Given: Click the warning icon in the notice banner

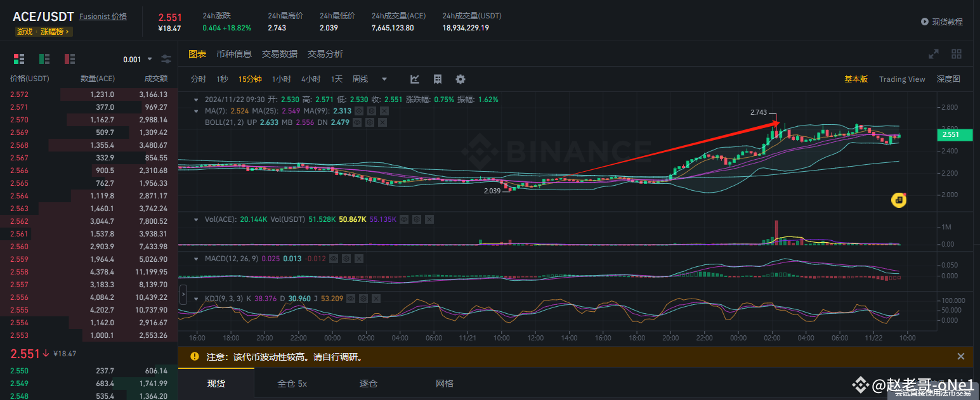Looking at the screenshot, I should [195, 357].
